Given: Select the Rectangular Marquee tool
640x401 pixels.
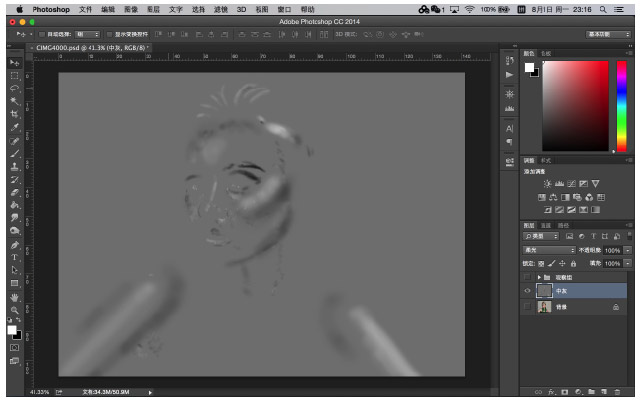Looking at the screenshot, I should (x=14, y=76).
